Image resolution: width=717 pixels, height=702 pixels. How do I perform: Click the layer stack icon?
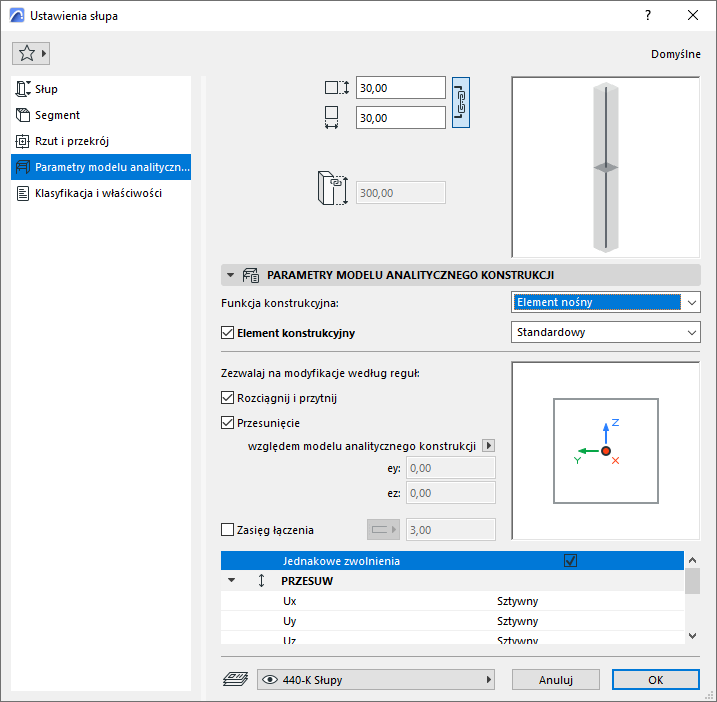(x=235, y=679)
